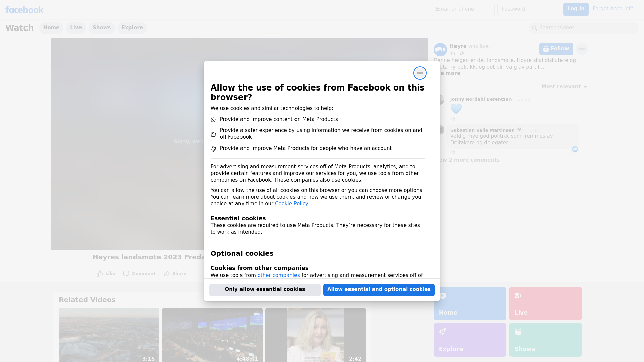Click the like reaction on Sebastian's comment
This screenshot has width=644, height=362.
pos(575,149)
